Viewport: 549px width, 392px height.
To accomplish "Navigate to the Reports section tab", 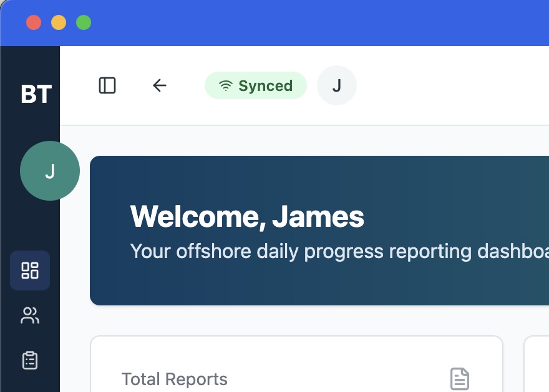I will point(30,360).
